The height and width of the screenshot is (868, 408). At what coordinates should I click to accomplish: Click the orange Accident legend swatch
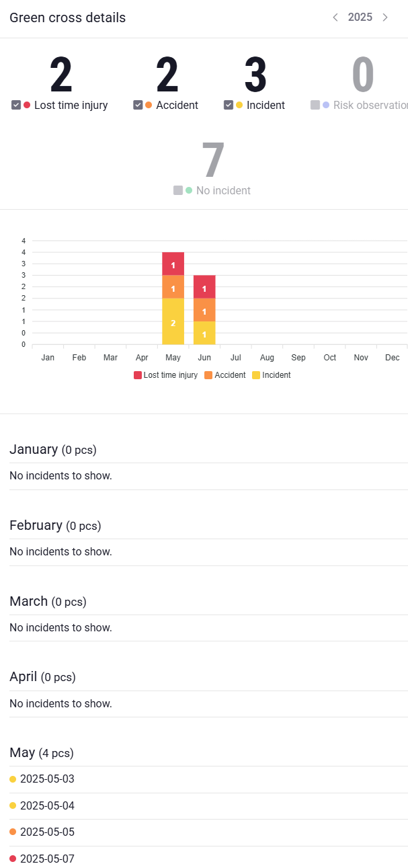pos(208,375)
